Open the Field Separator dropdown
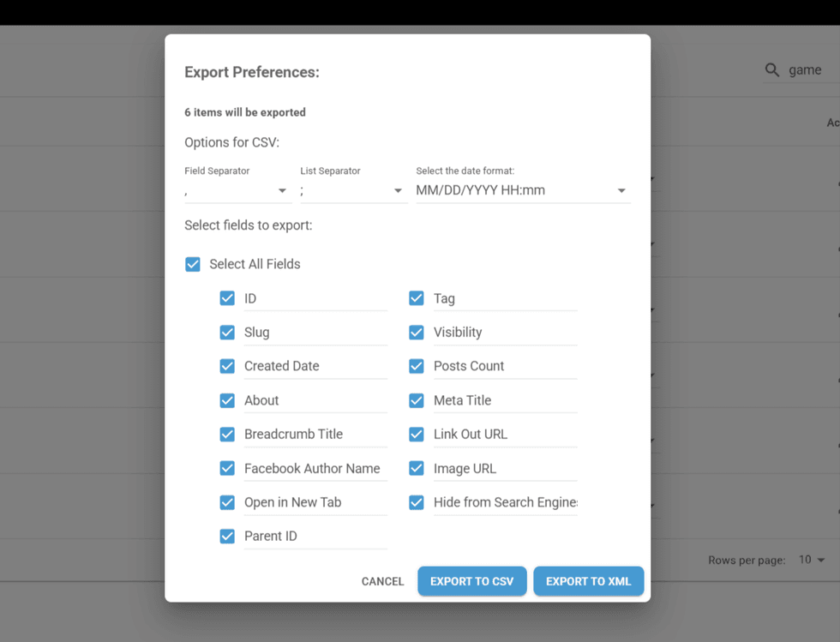This screenshot has width=840, height=642. pyautogui.click(x=237, y=190)
